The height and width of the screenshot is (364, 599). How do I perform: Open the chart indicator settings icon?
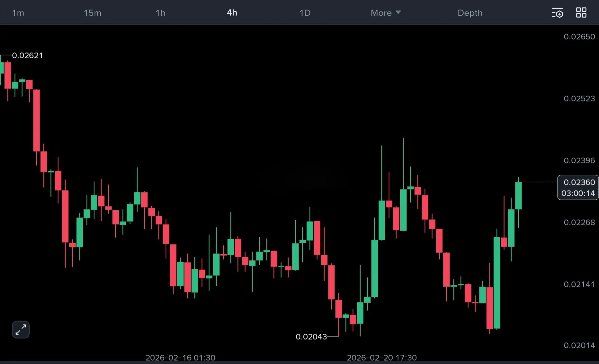[557, 13]
